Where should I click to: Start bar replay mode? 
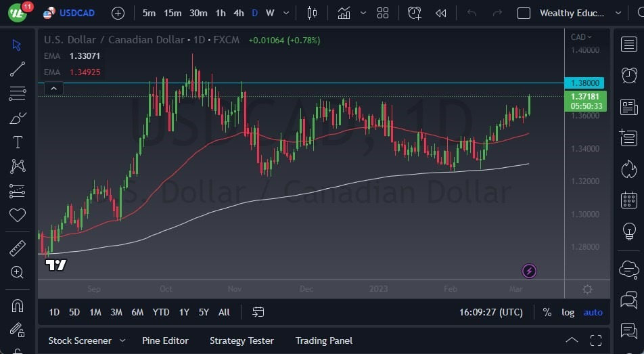click(440, 13)
